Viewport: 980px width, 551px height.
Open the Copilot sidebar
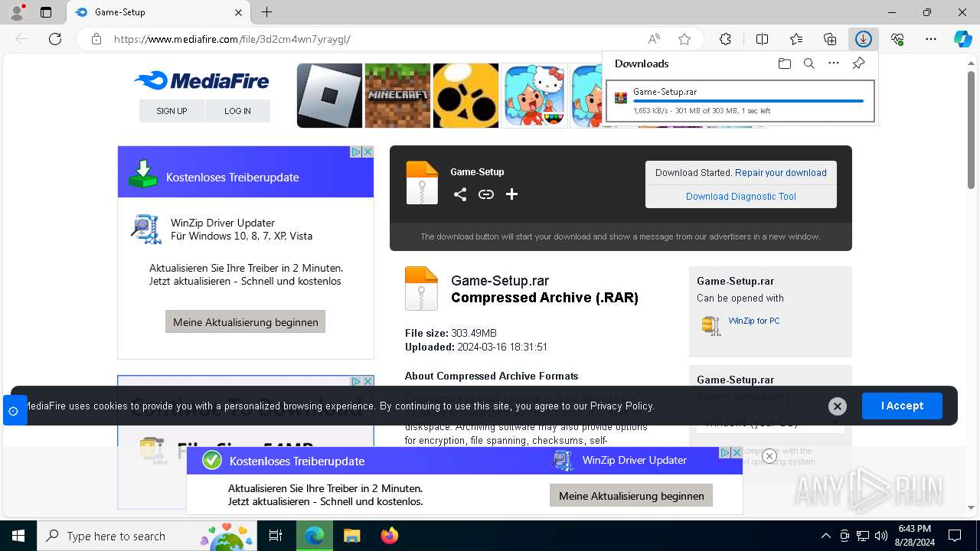click(x=962, y=39)
